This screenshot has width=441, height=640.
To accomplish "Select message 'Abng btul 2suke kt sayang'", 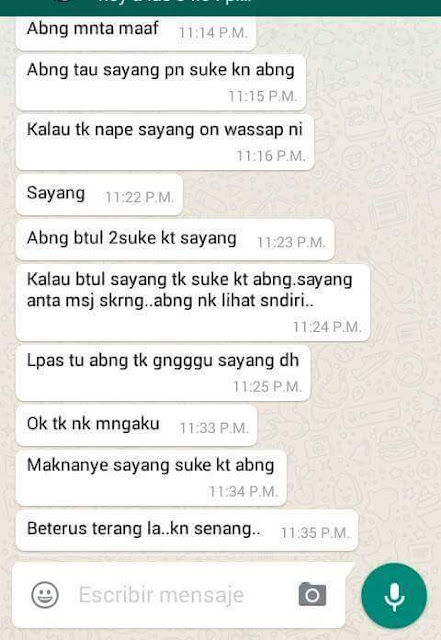I will [x=175, y=240].
